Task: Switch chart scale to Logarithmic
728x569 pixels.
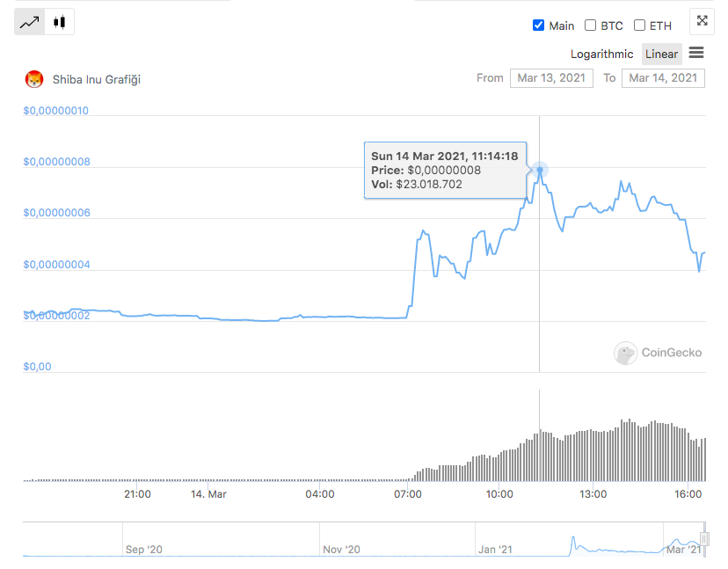Action: [601, 55]
